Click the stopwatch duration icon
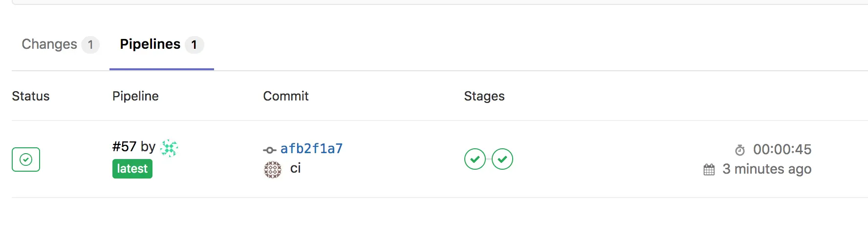This screenshot has width=868, height=239. pos(740,150)
